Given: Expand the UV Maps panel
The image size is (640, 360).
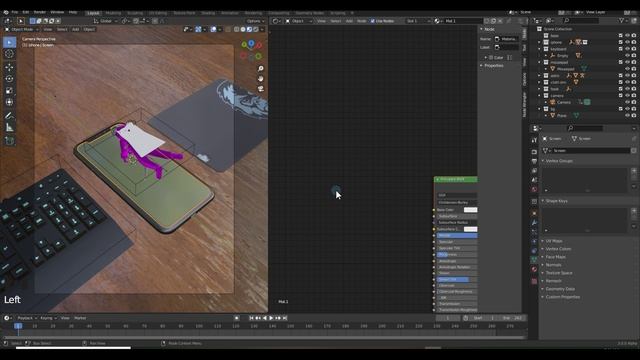Looking at the screenshot, I should point(553,241).
